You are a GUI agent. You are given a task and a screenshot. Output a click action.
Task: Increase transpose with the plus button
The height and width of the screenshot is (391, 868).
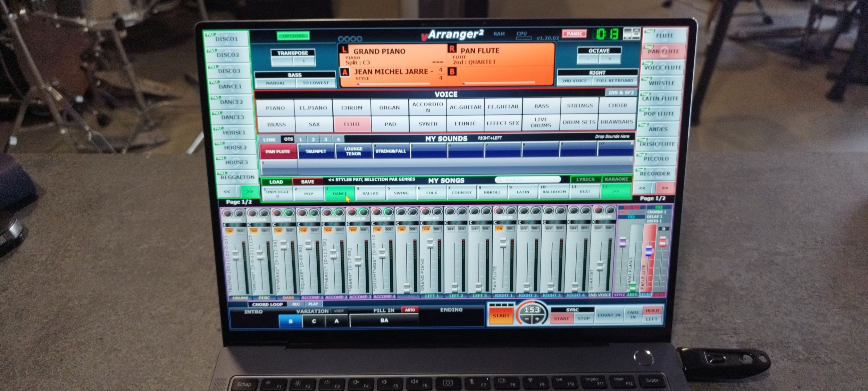pos(304,61)
